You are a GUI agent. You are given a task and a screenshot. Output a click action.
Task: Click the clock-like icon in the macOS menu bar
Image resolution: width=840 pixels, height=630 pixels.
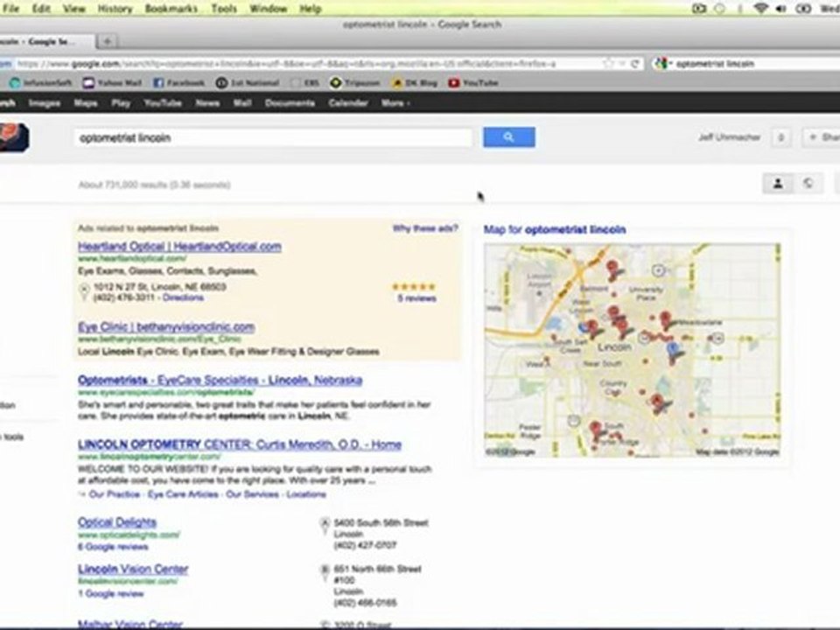click(x=719, y=9)
